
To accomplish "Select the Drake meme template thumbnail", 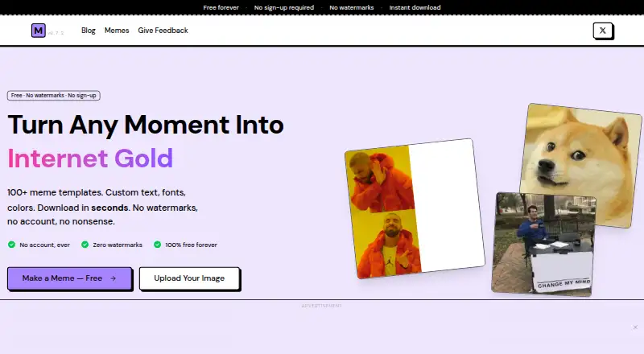I will pyautogui.click(x=415, y=208).
